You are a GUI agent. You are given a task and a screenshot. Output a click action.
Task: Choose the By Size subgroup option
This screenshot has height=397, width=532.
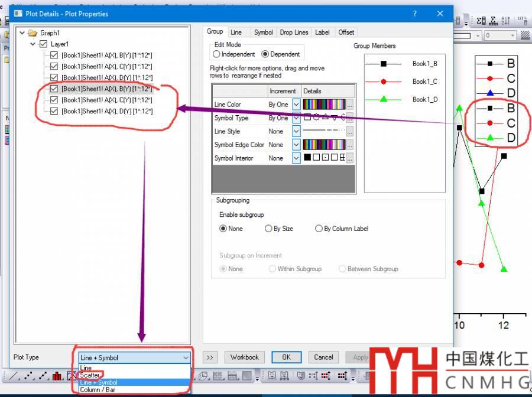(269, 229)
